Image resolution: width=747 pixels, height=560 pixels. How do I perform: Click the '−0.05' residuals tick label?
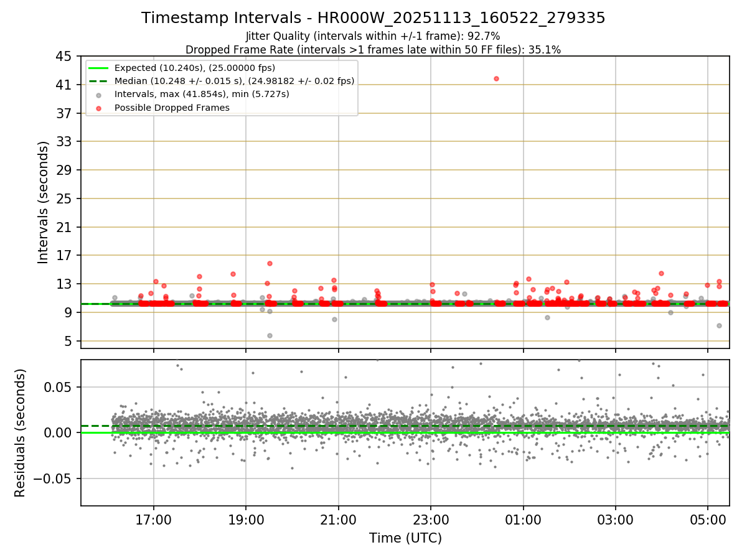(52, 478)
